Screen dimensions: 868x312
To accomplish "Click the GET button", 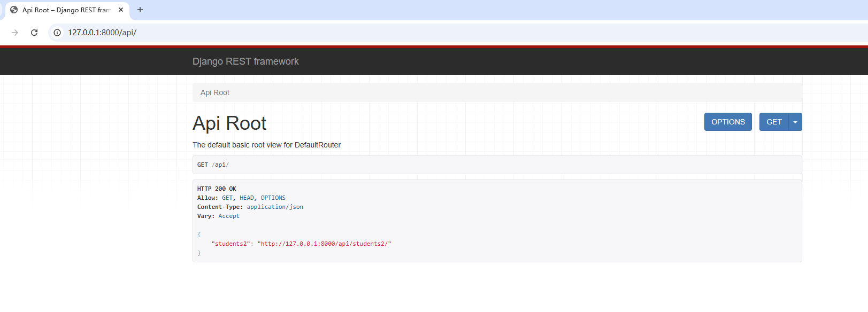I will (x=774, y=122).
